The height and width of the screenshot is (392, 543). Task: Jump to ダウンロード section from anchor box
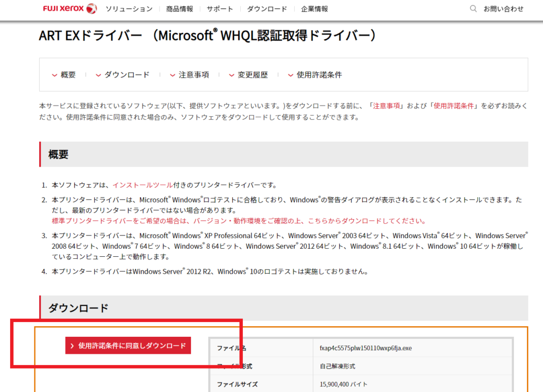(x=127, y=75)
